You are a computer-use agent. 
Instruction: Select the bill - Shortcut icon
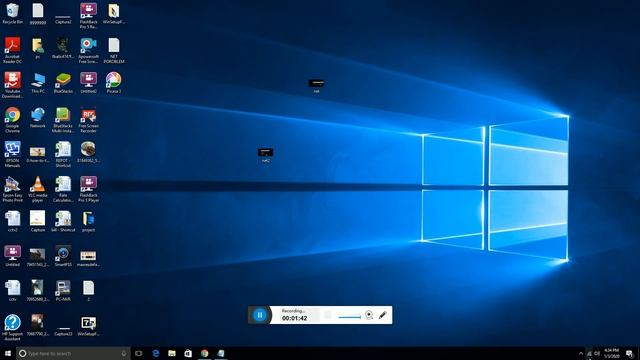click(63, 222)
